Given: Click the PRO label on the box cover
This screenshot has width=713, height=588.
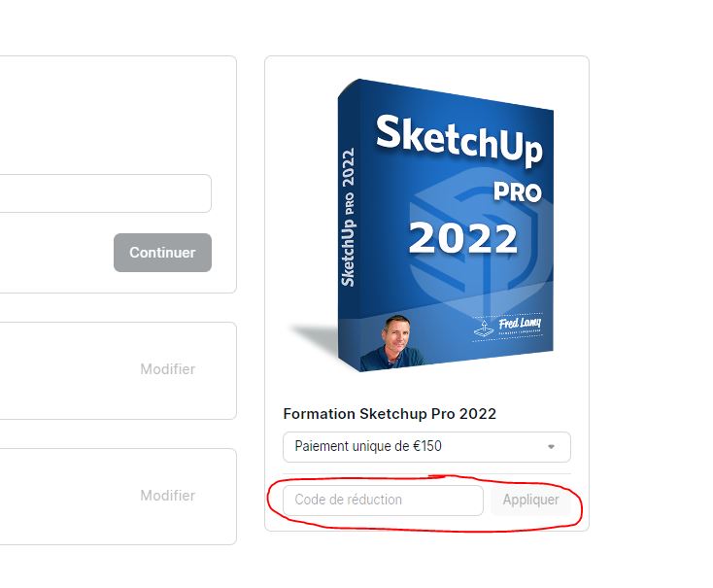Looking at the screenshot, I should coord(518,192).
